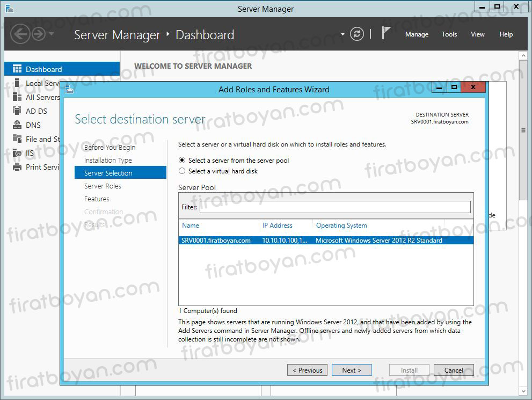The width and height of the screenshot is (532, 400).
Task: Click the Cancel button in wizard
Action: (x=454, y=370)
